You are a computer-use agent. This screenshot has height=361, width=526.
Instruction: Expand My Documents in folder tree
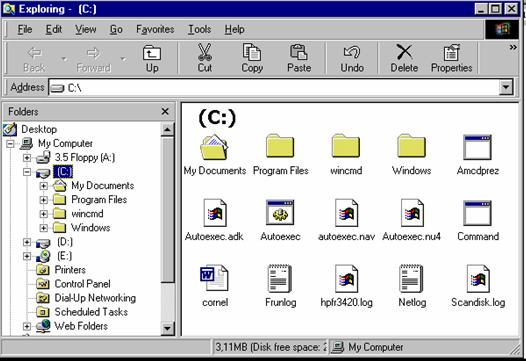click(x=43, y=186)
